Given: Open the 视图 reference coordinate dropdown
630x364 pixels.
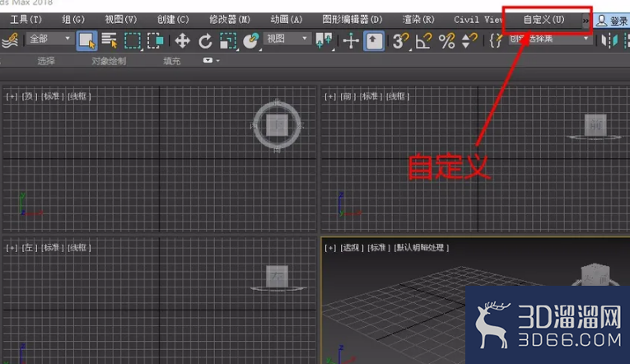Looking at the screenshot, I should 287,39.
